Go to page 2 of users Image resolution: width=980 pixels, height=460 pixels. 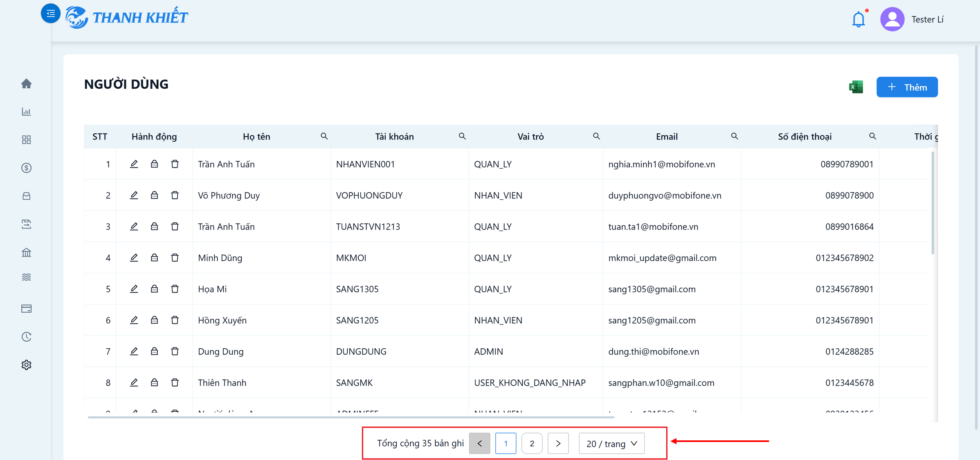click(x=532, y=444)
